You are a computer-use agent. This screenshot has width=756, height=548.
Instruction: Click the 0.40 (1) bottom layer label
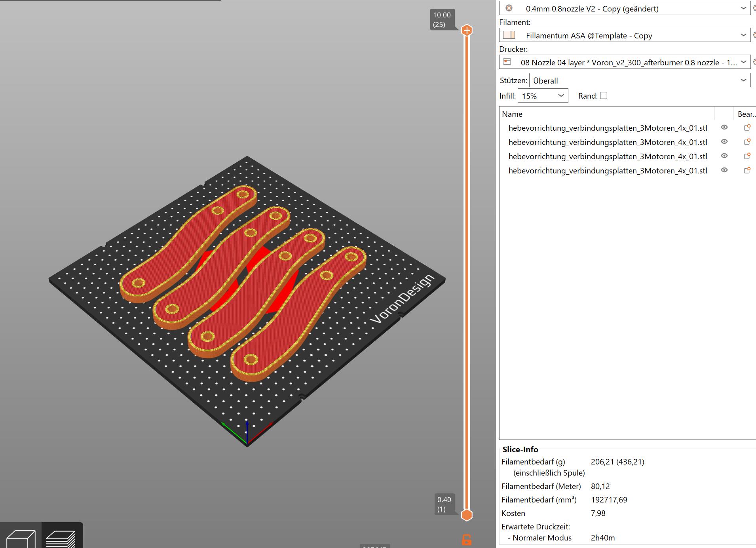444,504
